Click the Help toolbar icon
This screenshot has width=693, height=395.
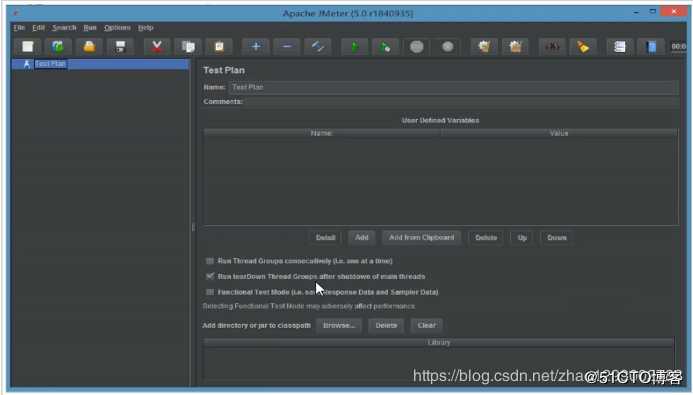651,46
